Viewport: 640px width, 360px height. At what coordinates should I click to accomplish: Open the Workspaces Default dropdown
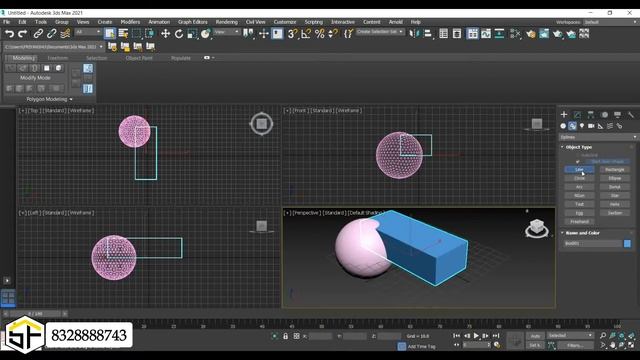click(610, 22)
